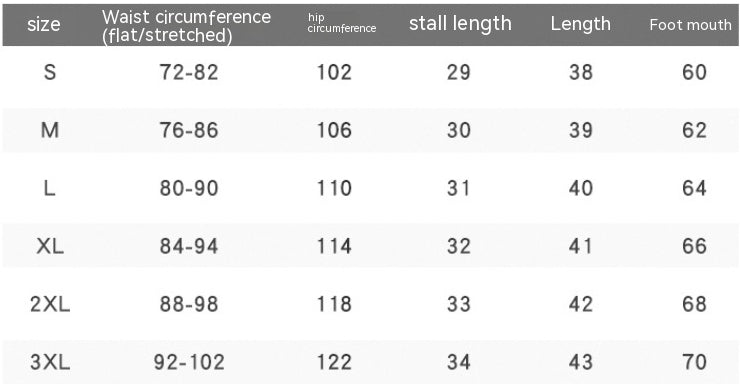This screenshot has height=384, width=740.
Task: Click the 'hip circumference' header
Action: 342,23
